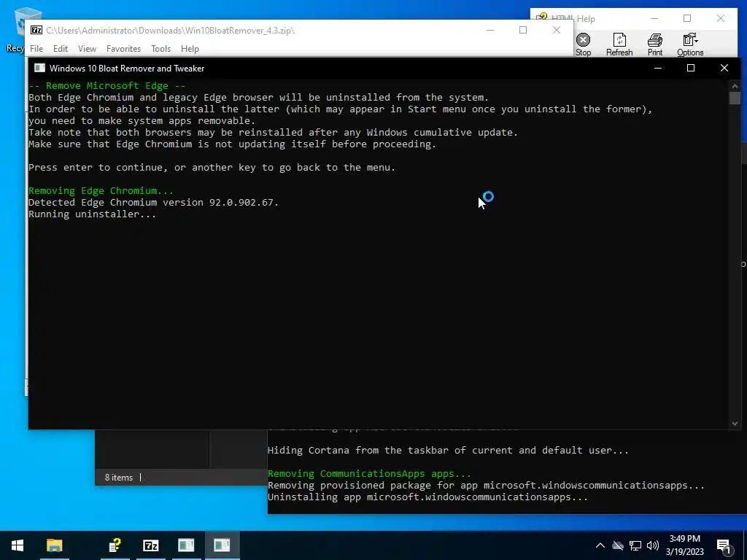The image size is (747, 560).
Task: Minimize the HTML Help window
Action: [x=654, y=18]
